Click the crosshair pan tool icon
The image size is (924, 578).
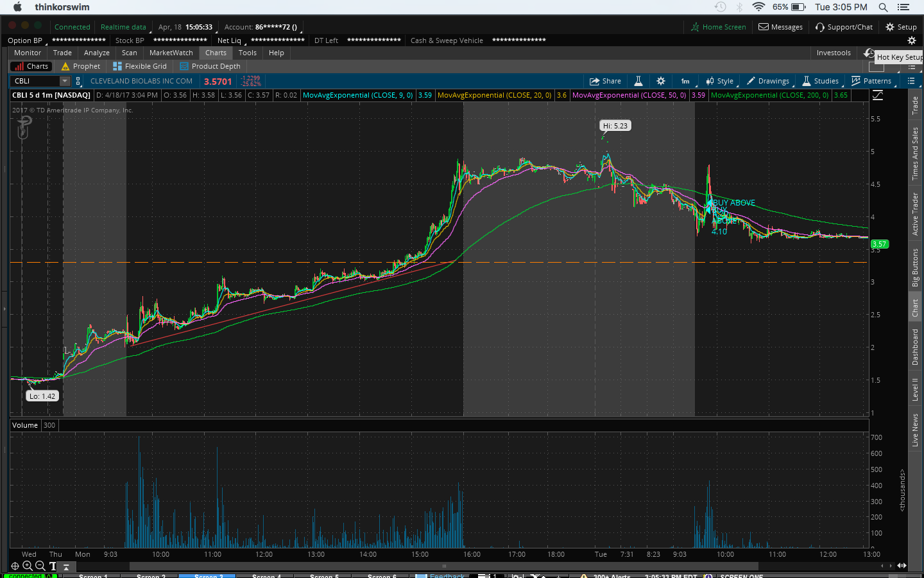click(15, 566)
